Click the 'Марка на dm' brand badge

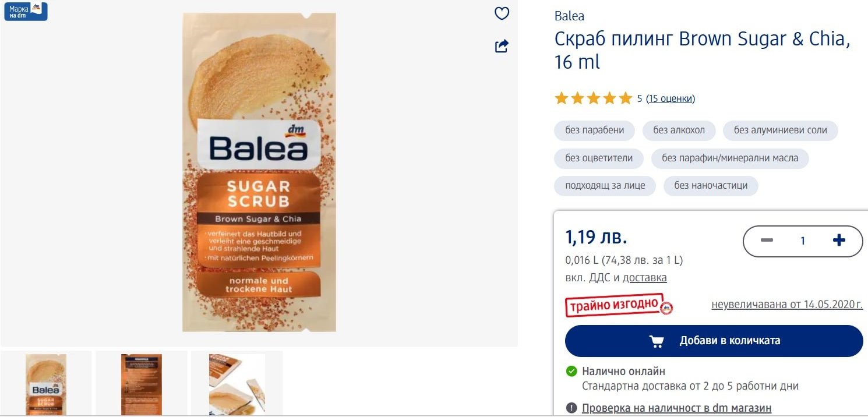point(26,12)
